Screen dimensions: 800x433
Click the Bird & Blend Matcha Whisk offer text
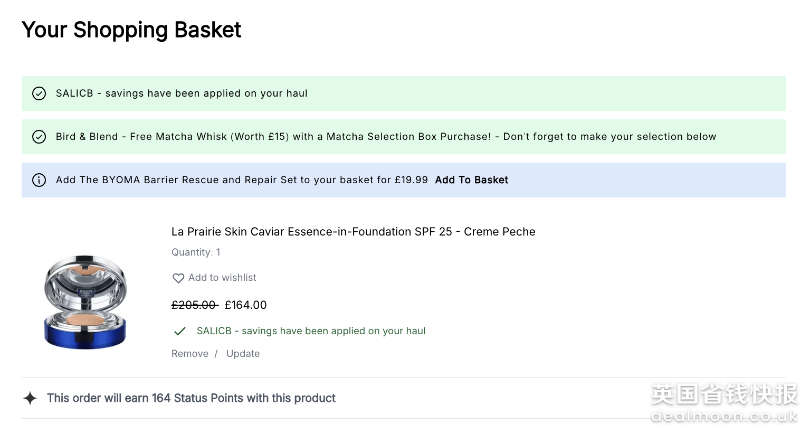386,137
